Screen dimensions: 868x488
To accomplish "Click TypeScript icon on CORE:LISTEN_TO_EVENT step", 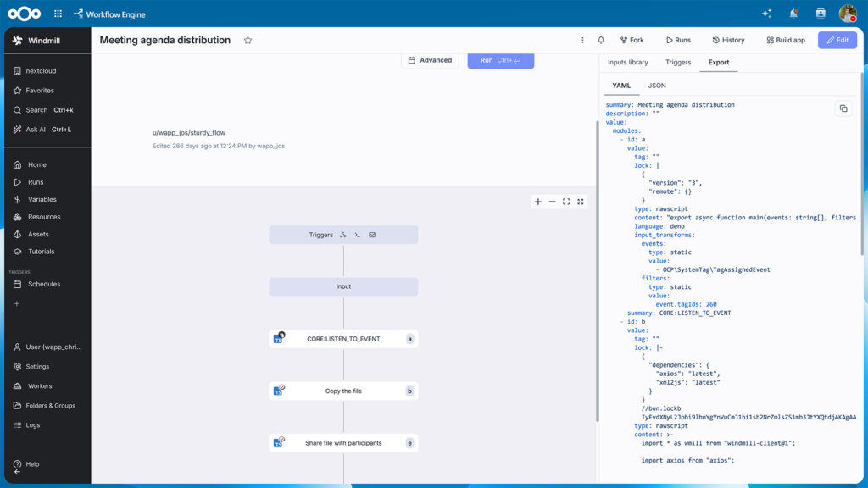I will pyautogui.click(x=279, y=338).
